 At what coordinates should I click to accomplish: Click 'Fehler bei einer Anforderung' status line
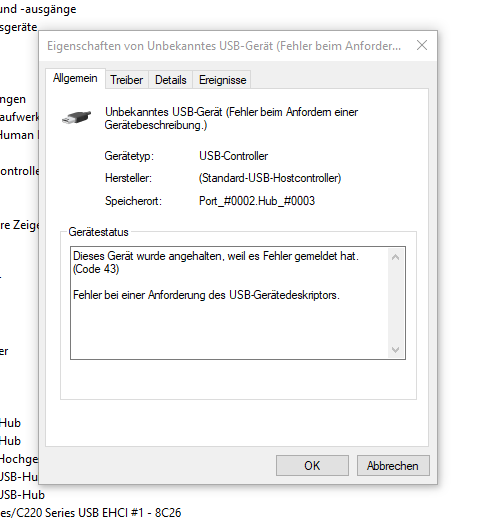point(206,295)
